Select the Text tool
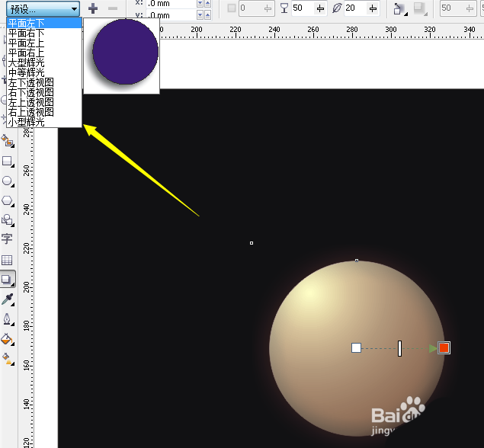This screenshot has height=448, width=484. [x=7, y=238]
